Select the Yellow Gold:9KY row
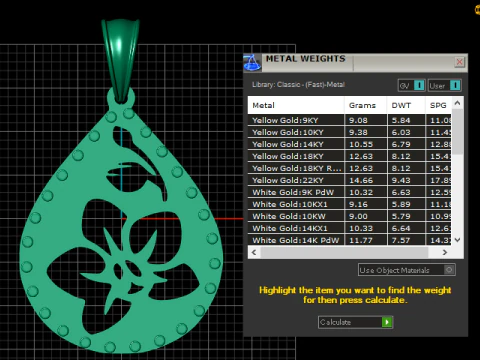 click(349, 120)
